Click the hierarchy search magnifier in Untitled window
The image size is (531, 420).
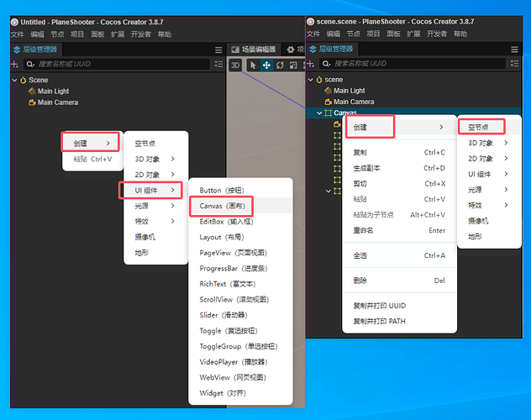coord(30,64)
